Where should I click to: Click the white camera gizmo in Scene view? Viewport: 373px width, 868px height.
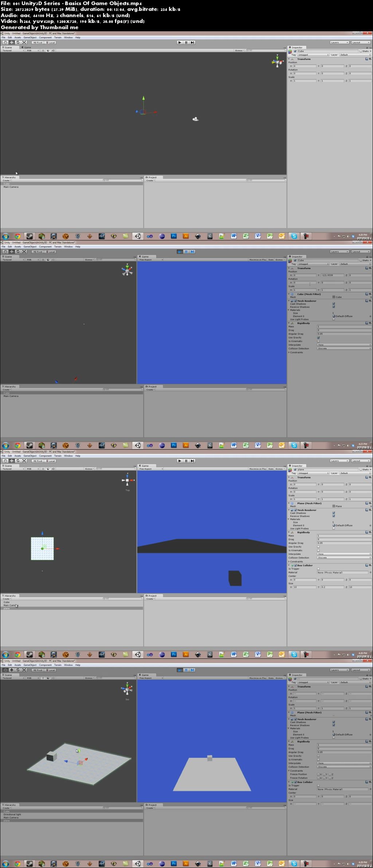(x=196, y=119)
